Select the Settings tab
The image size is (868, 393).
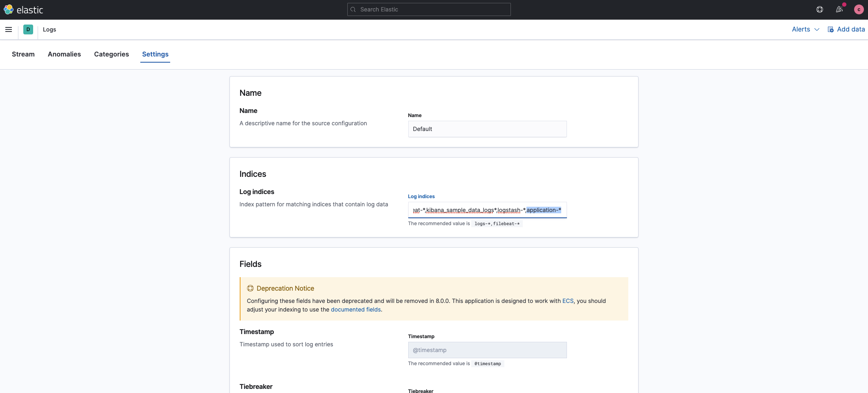(155, 54)
